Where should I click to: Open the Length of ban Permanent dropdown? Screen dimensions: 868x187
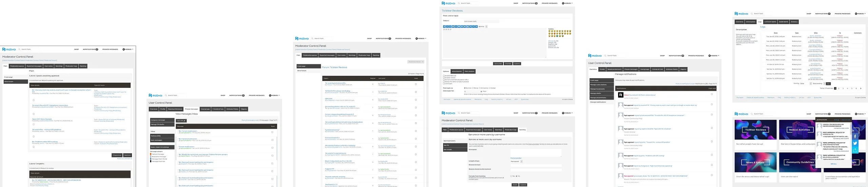click(x=516, y=161)
